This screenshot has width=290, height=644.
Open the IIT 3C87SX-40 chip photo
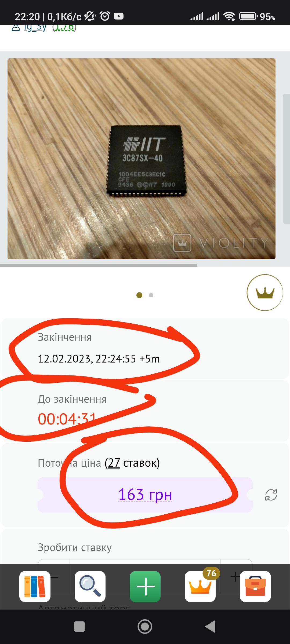click(x=142, y=159)
